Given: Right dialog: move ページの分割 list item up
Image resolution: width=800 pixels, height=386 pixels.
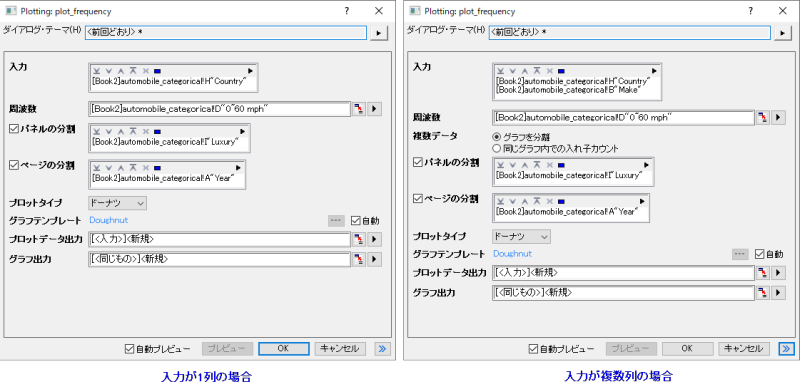Looking at the screenshot, I should [x=524, y=201].
